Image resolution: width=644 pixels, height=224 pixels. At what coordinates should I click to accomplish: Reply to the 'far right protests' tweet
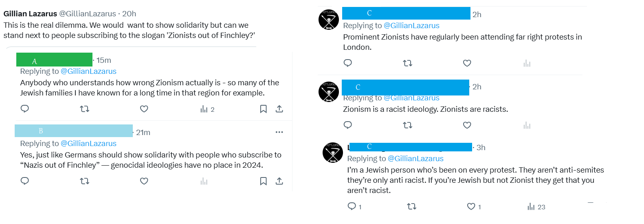[x=348, y=63]
